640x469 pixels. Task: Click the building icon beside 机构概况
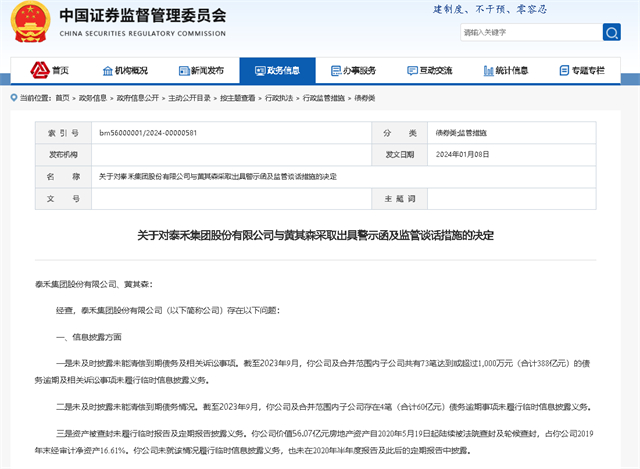(x=107, y=71)
